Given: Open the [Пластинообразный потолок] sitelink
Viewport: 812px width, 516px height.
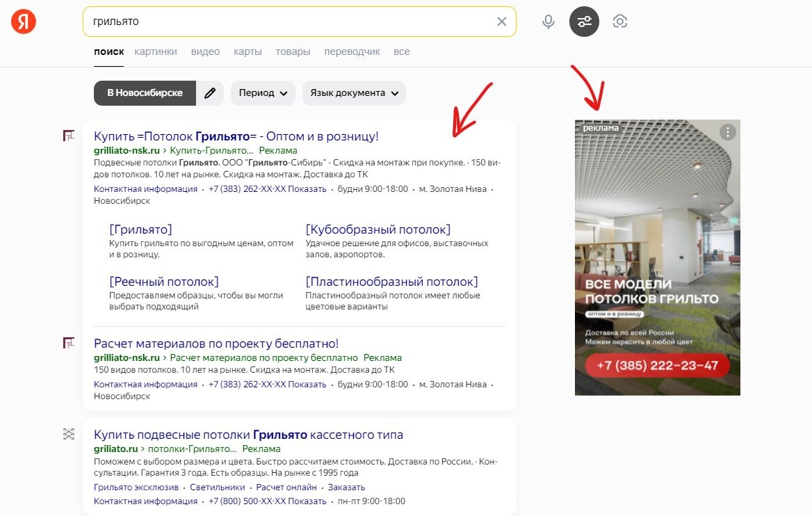Looking at the screenshot, I should 391,282.
